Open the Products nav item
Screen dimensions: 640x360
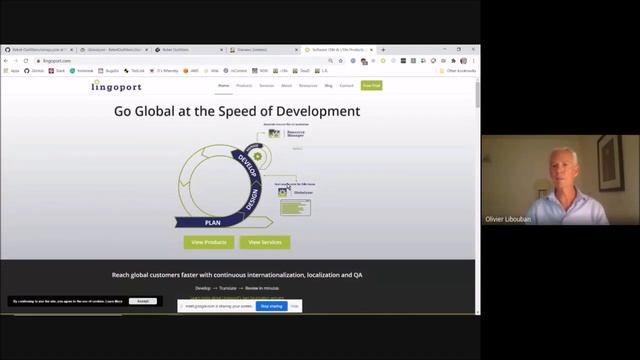tap(244, 86)
